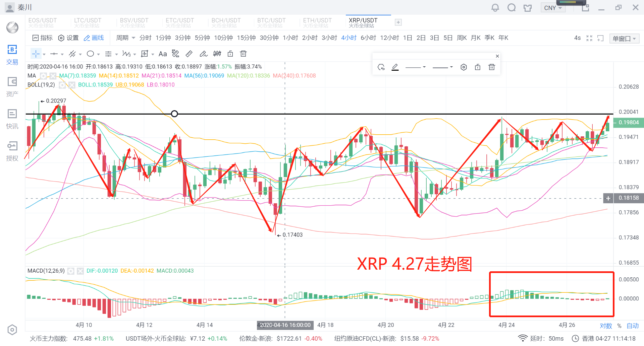Screen dimensions: 644x346
Task: Lock the selected line in floating panel
Action: (x=478, y=67)
